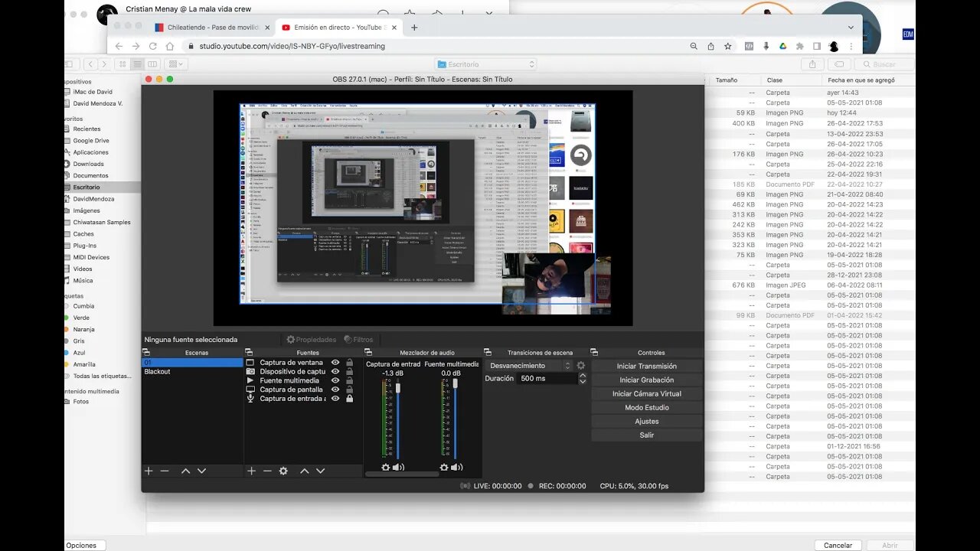Open OBS Ajustes settings
Viewport: 980px width, 551px height.
[x=646, y=421]
